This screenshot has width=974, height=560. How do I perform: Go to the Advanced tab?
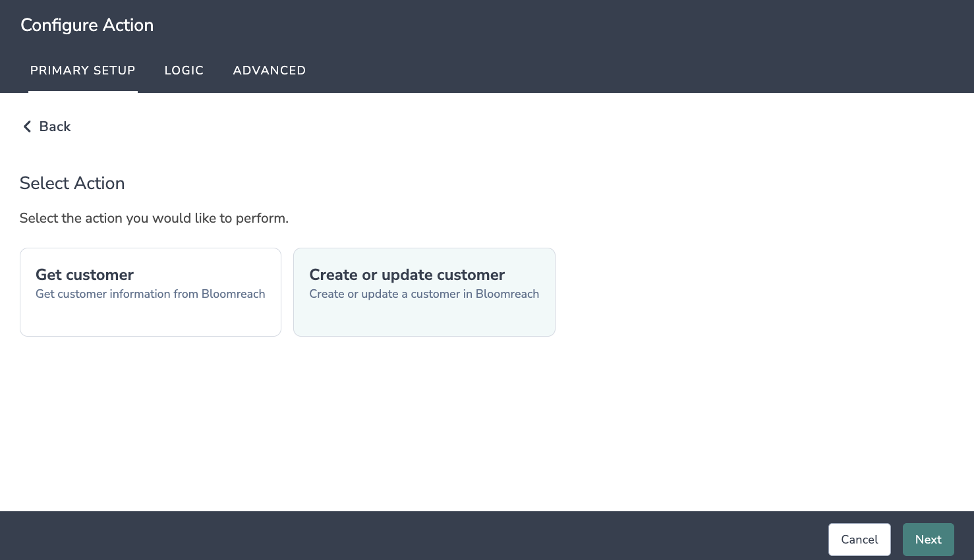[269, 70]
